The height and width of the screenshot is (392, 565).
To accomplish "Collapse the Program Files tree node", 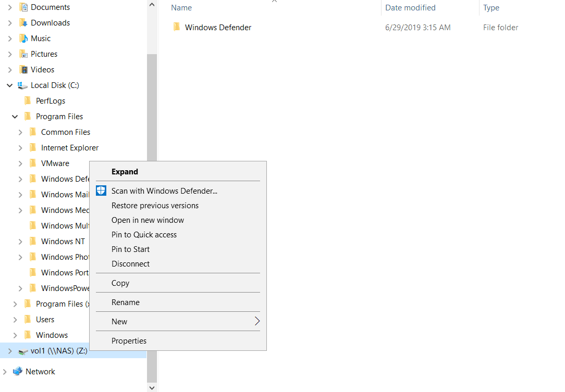I will (x=15, y=117).
